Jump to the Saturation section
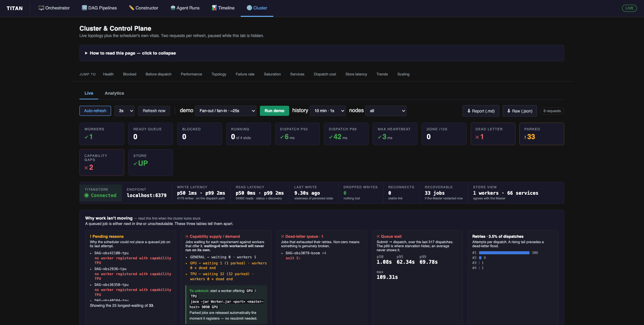644x325 pixels. point(272,74)
